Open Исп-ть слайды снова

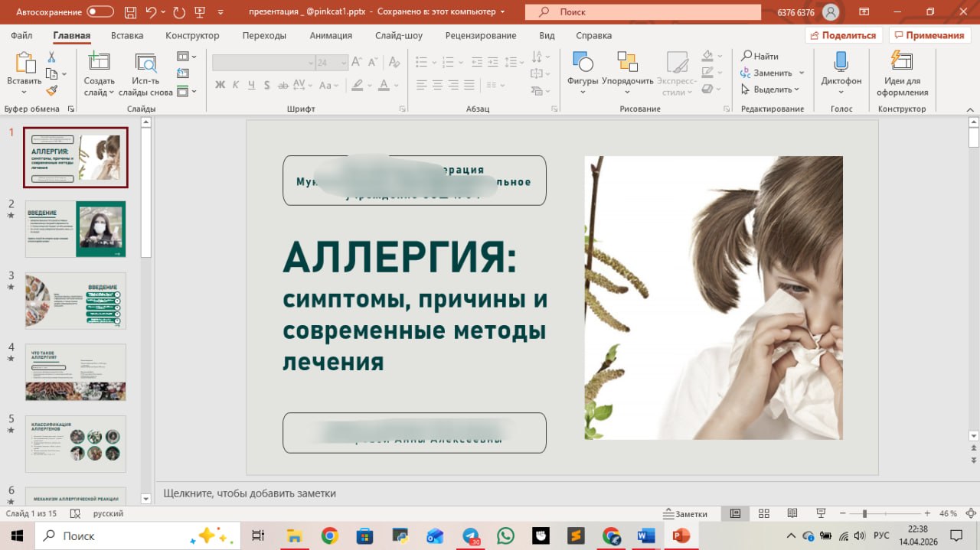tap(145, 75)
